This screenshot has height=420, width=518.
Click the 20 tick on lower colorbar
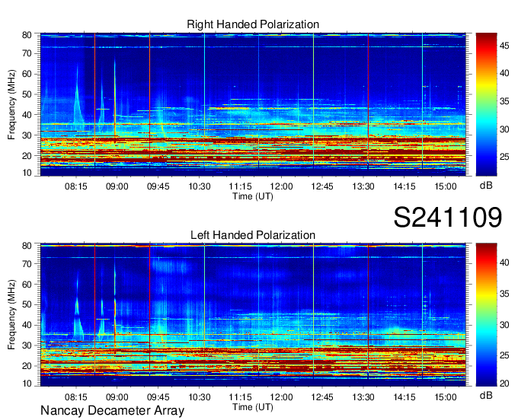pyautogui.click(x=504, y=383)
